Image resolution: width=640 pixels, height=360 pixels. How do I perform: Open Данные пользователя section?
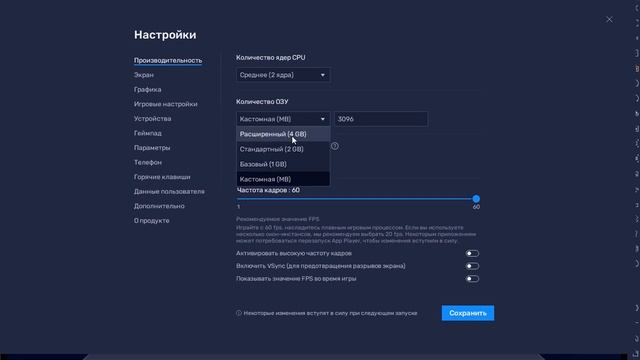coord(169,191)
